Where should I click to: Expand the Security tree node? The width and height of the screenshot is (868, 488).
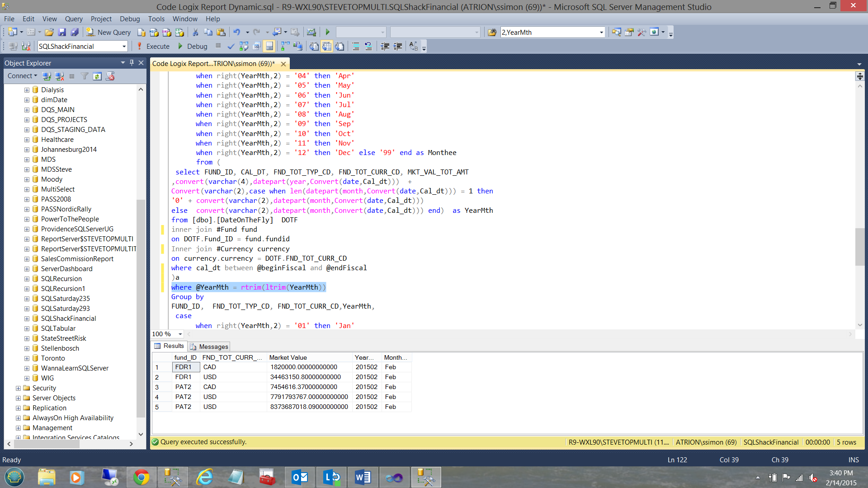[18, 388]
